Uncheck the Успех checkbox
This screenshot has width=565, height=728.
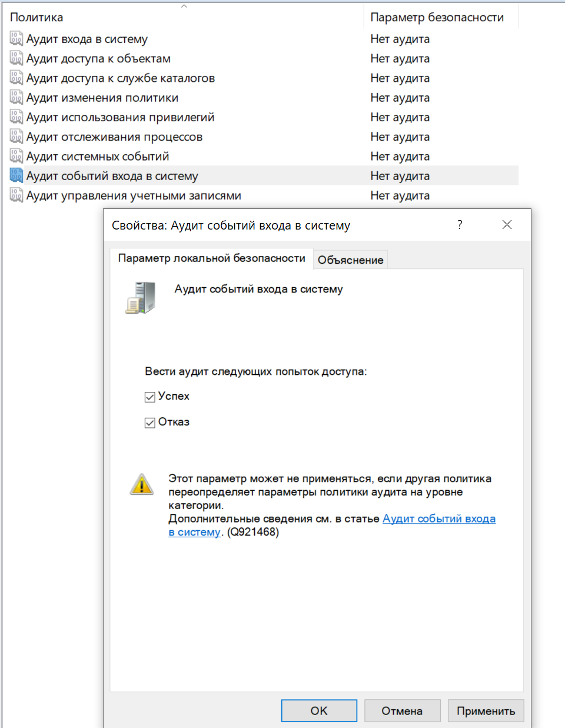pos(150,397)
